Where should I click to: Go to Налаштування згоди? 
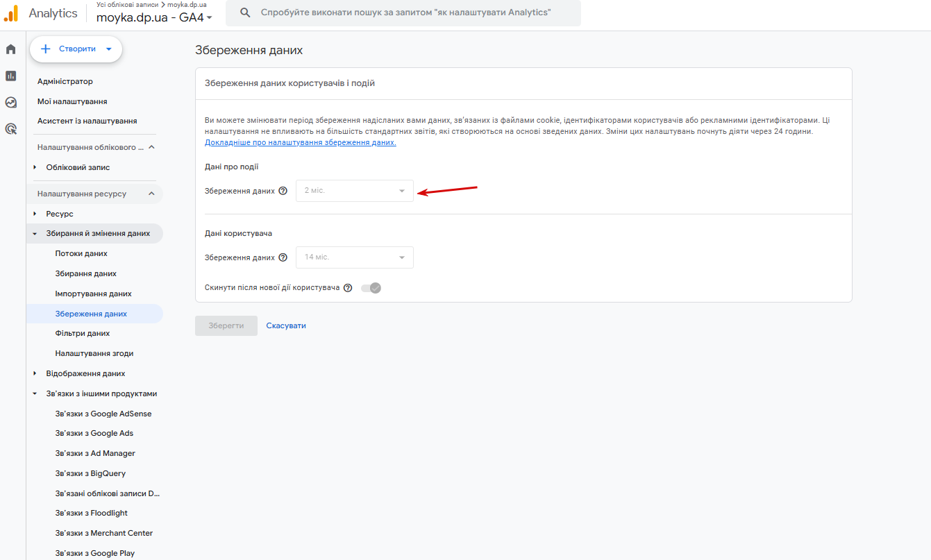(x=94, y=353)
